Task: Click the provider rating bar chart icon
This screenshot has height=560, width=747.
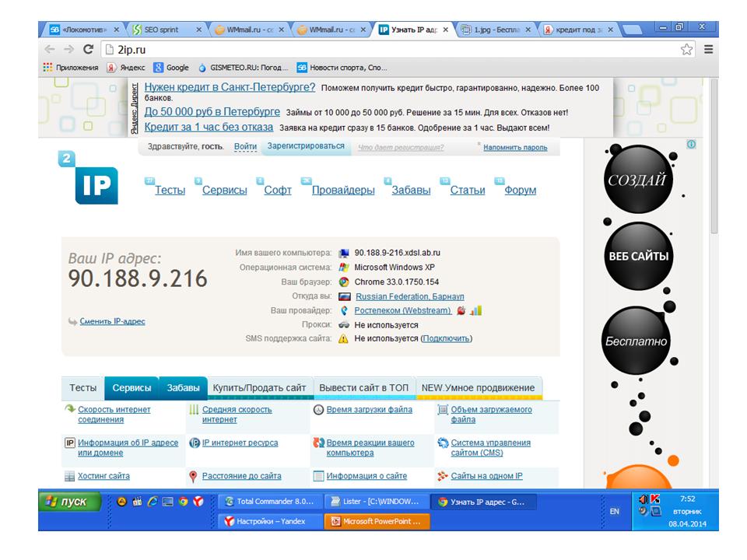Action: pos(476,310)
